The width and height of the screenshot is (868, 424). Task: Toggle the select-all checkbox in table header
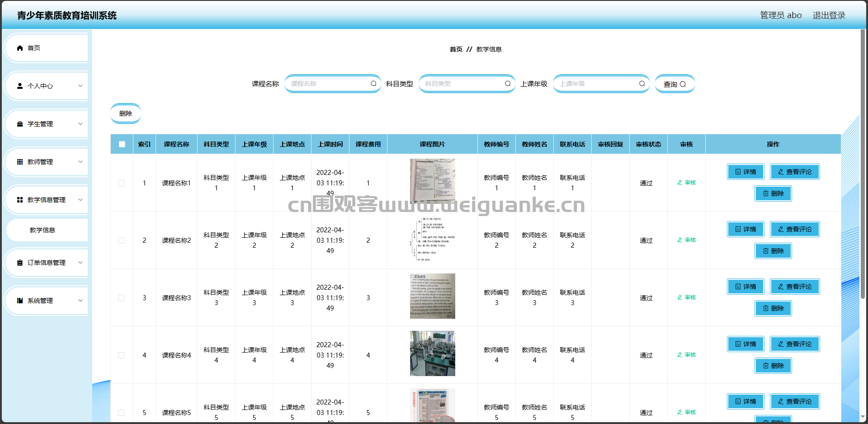pos(122,144)
